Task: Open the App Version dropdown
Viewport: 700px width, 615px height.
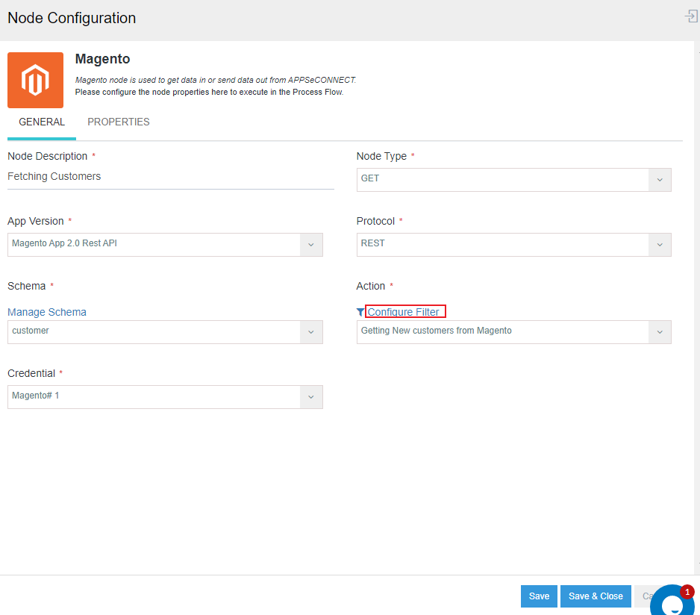Action: (311, 245)
